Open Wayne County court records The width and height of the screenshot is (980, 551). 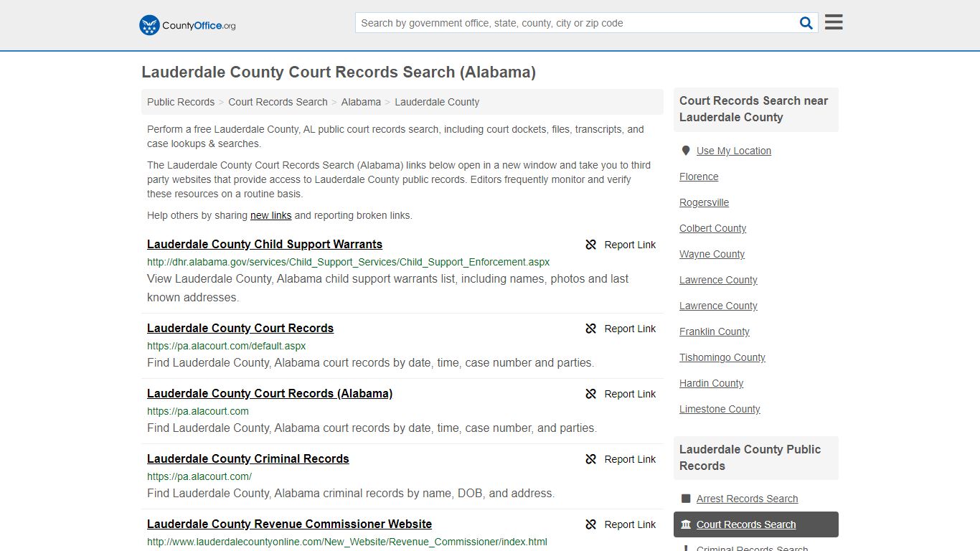point(712,254)
